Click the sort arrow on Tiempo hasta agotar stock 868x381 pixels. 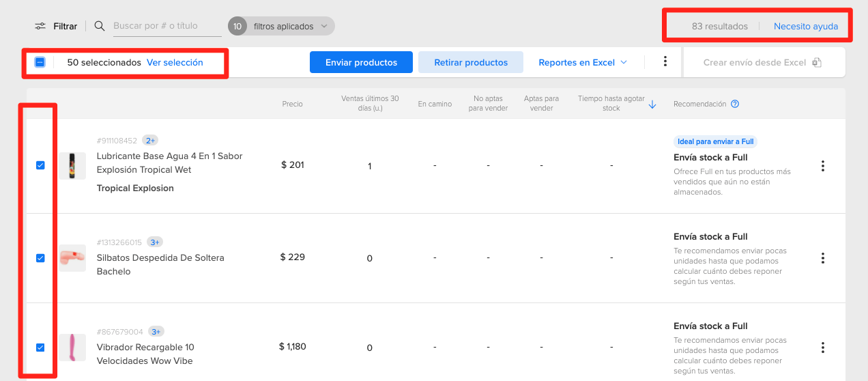652,104
